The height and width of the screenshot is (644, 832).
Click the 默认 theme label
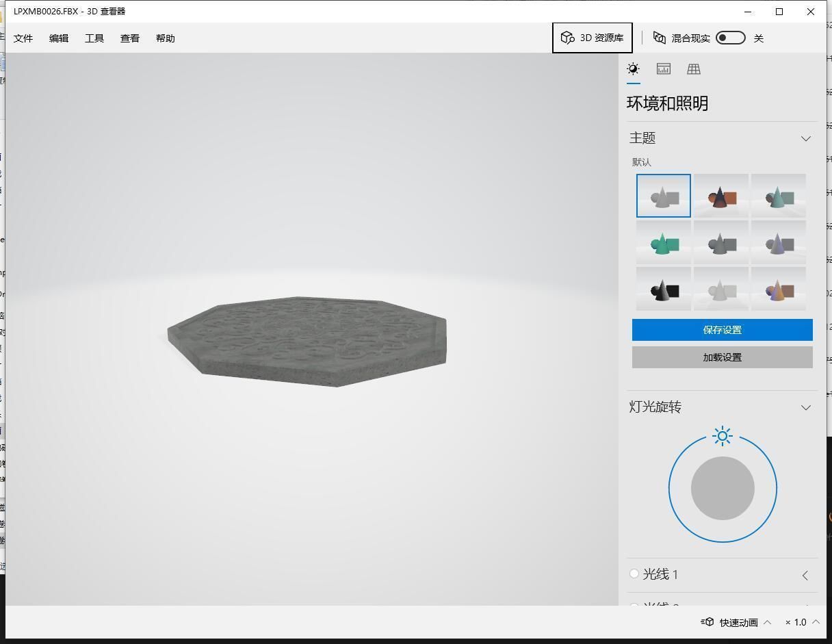pyautogui.click(x=642, y=162)
